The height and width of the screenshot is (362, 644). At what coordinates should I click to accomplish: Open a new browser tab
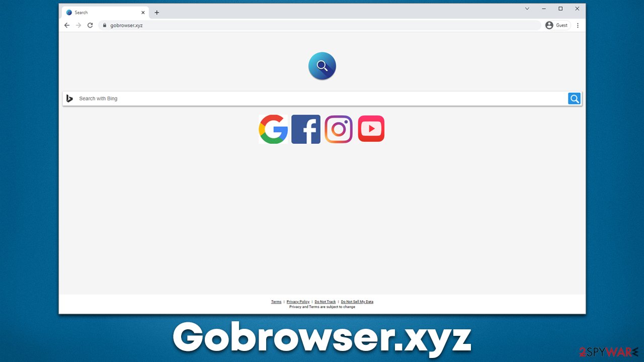click(x=157, y=13)
